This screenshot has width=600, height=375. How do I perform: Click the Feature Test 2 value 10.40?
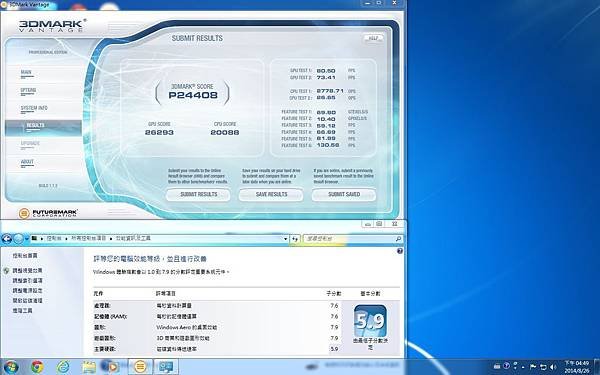point(326,119)
